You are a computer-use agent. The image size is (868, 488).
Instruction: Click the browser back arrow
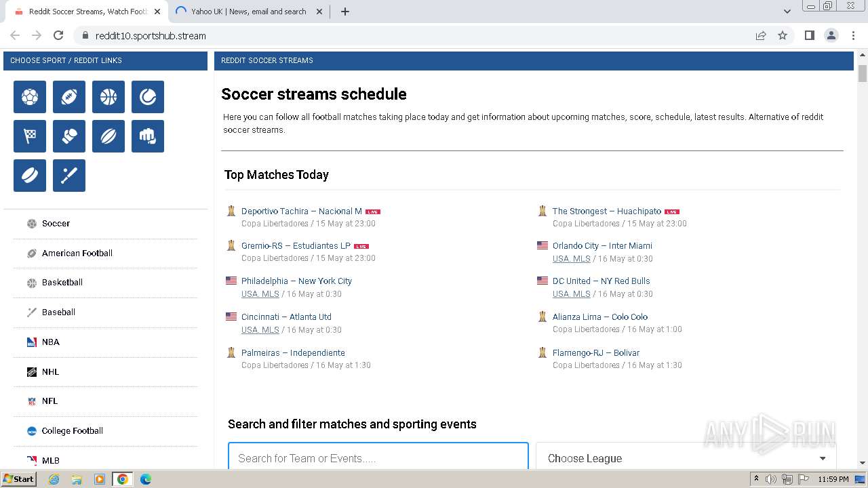15,35
